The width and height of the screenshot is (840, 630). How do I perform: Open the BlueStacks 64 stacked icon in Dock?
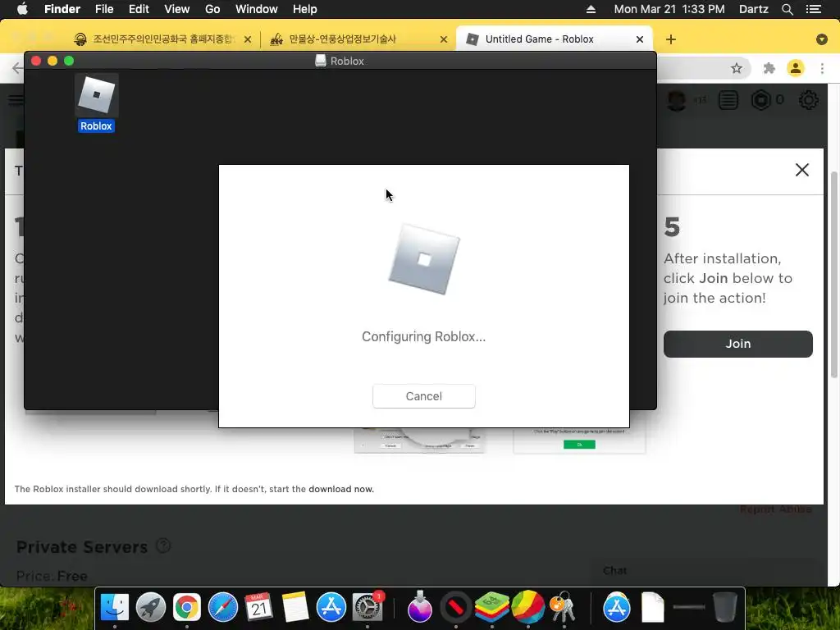coord(492,607)
